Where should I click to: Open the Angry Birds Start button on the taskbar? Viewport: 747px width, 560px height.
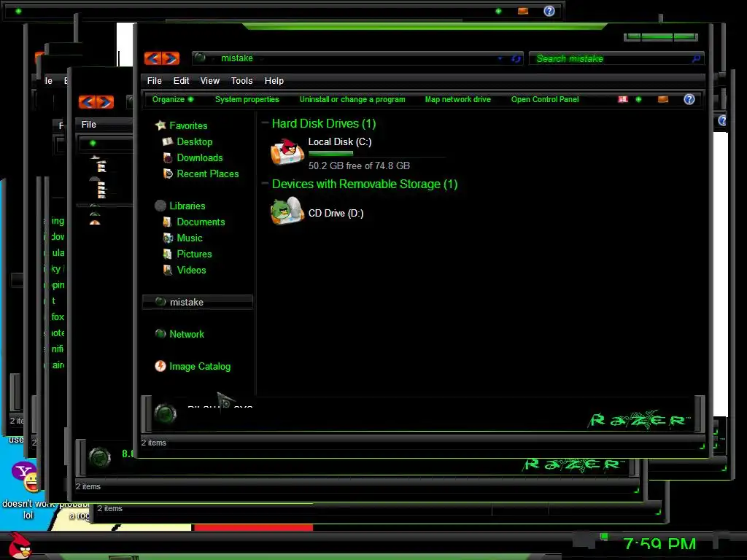pyautogui.click(x=20, y=545)
